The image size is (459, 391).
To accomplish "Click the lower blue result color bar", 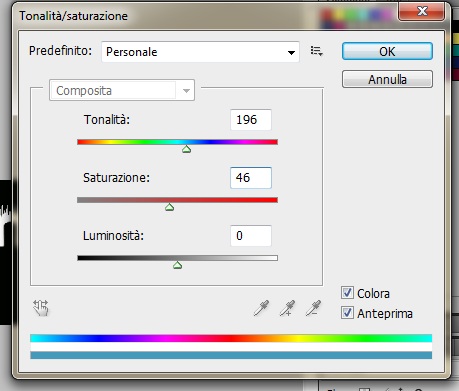I will pyautogui.click(x=231, y=355).
